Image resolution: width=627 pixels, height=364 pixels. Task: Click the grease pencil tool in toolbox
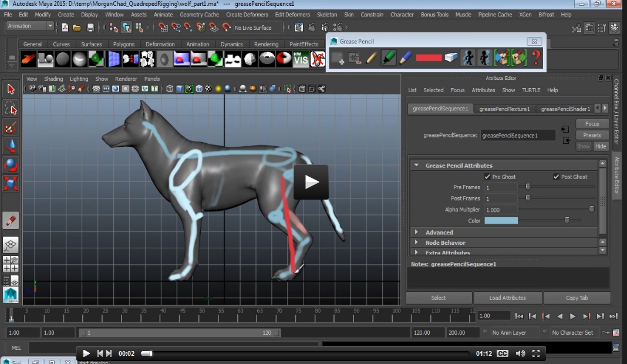pos(11,220)
